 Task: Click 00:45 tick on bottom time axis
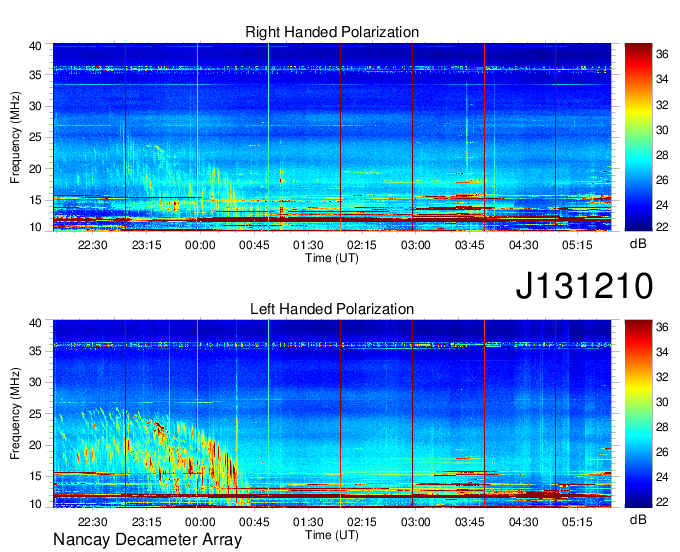pyautogui.click(x=254, y=522)
